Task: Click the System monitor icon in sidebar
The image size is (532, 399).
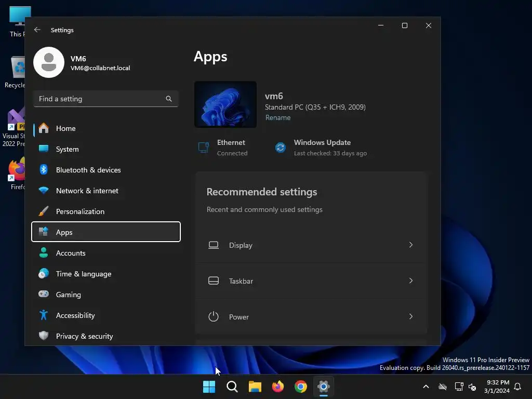Action: click(x=44, y=149)
